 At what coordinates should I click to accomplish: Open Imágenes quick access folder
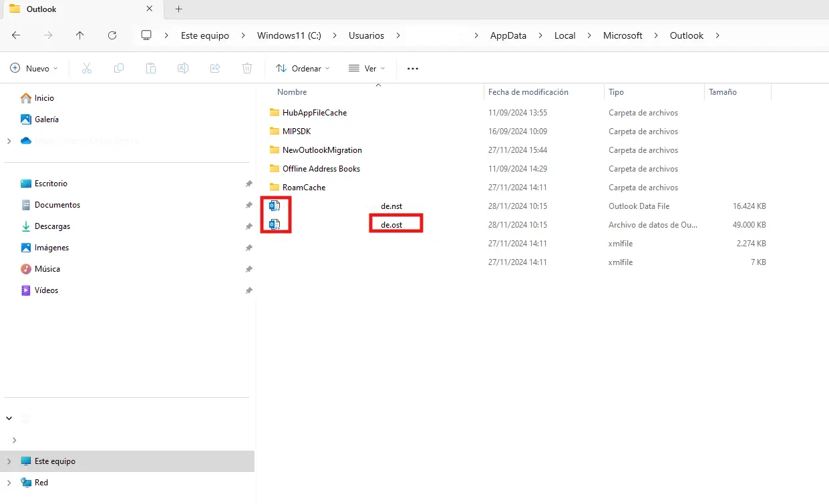(x=51, y=248)
